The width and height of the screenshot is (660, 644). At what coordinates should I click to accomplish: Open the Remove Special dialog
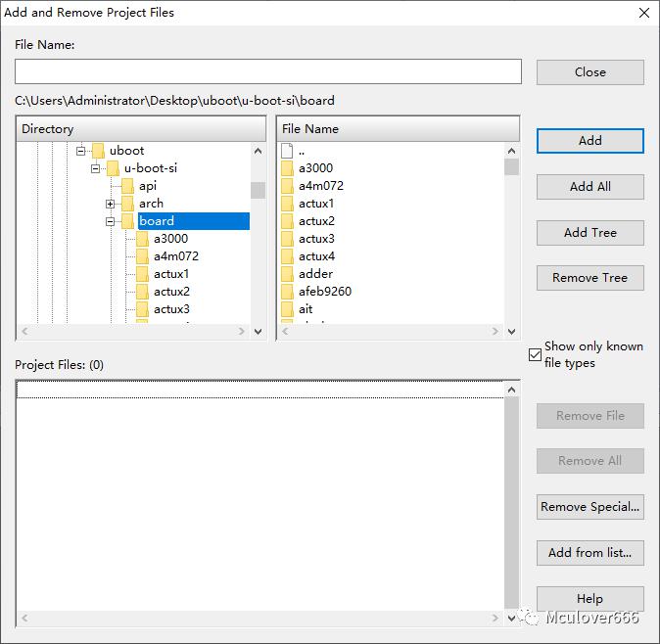[x=590, y=507]
